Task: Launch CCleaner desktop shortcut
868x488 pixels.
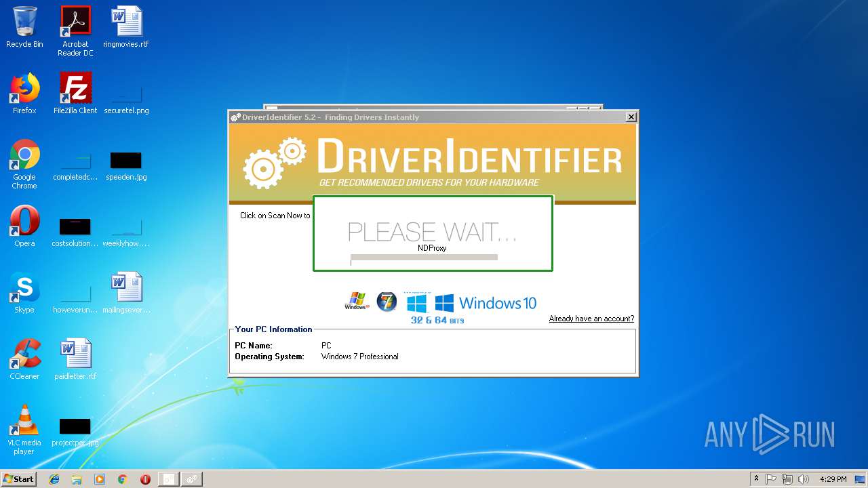Action: pyautogui.click(x=24, y=359)
